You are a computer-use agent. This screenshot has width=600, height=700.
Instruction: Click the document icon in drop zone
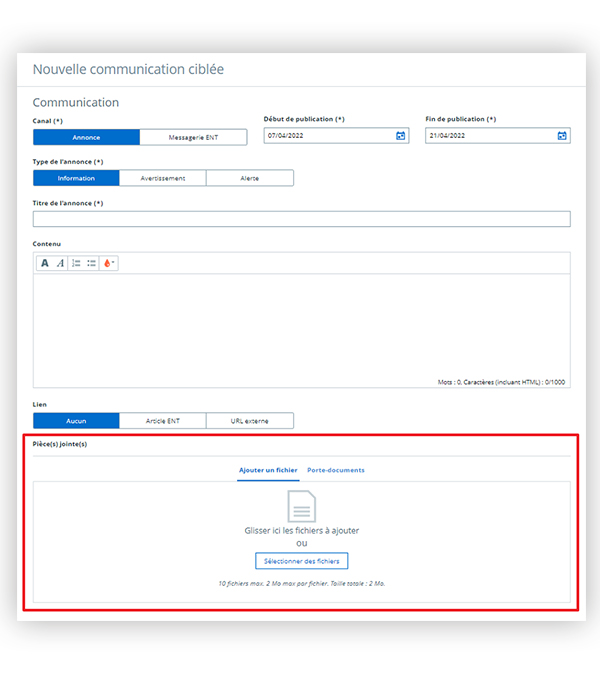point(302,506)
